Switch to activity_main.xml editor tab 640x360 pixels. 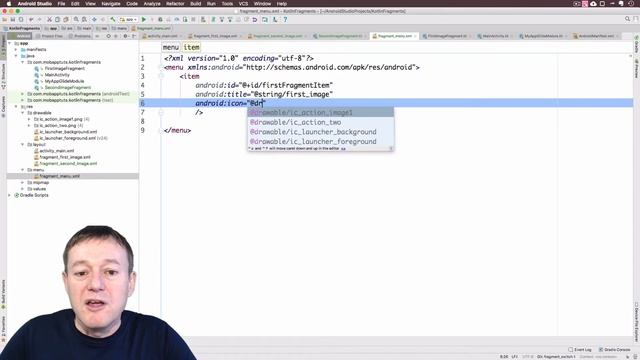(x=162, y=36)
